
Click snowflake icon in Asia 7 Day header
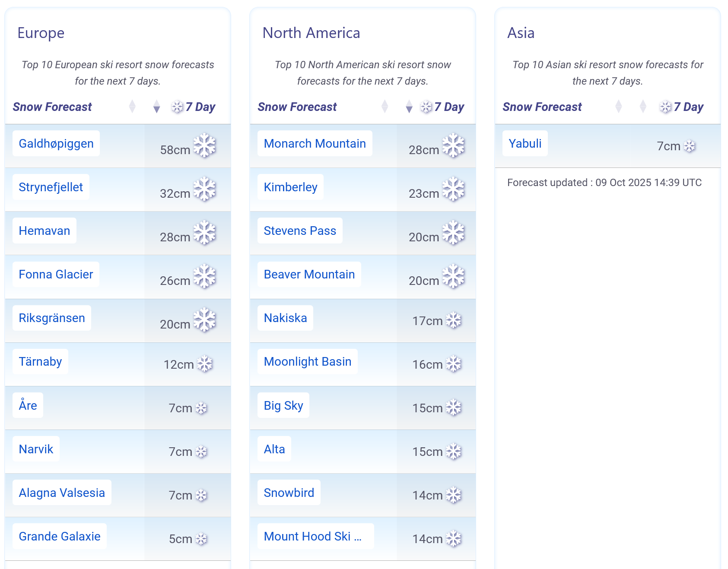pyautogui.click(x=665, y=107)
